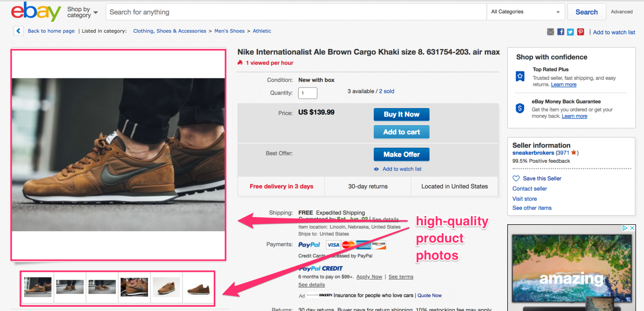The width and height of the screenshot is (644, 311).
Task: Share listing on Facebook icon
Action: [560, 32]
